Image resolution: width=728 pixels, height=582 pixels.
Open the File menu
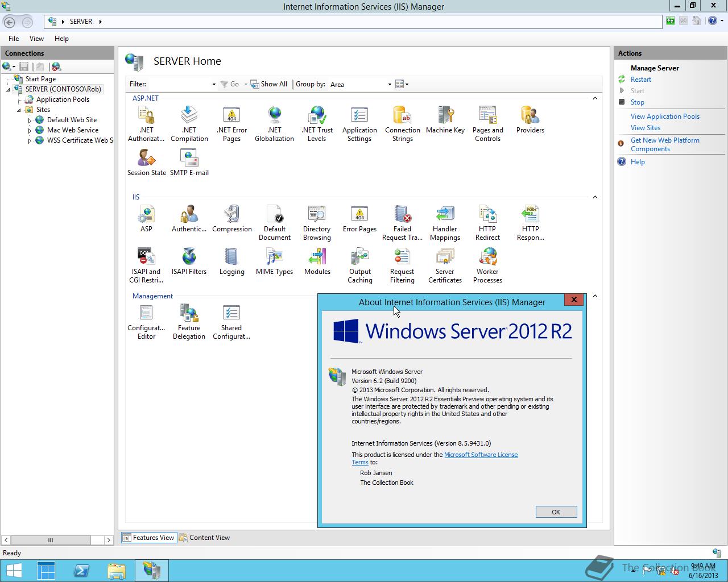pos(14,39)
